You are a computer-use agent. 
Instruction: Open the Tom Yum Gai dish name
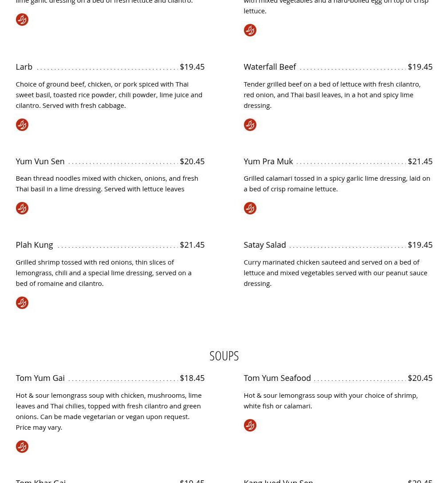[40, 378]
